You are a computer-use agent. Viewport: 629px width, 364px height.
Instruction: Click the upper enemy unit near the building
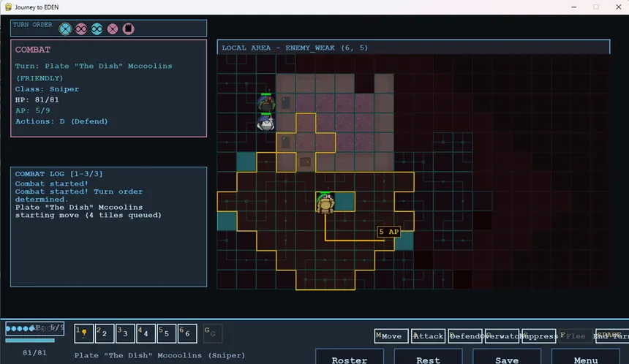266,104
